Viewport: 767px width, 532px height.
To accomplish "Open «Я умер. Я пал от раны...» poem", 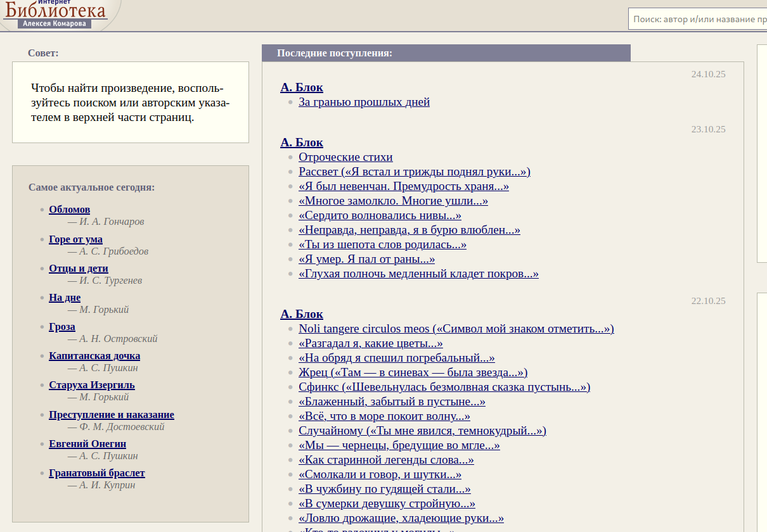I will click(366, 259).
